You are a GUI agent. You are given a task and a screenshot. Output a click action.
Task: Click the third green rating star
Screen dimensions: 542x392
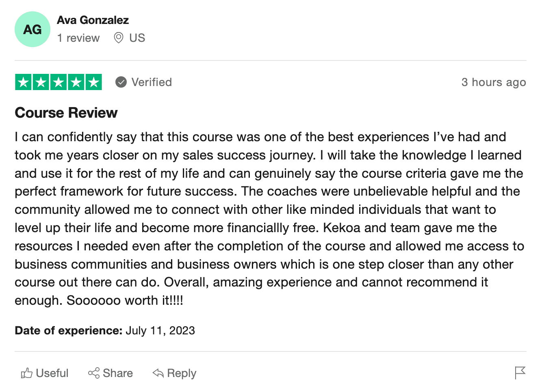pos(59,82)
